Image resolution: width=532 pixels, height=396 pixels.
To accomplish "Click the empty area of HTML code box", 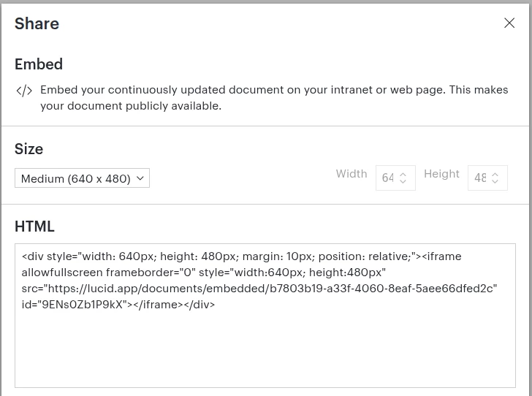I will pyautogui.click(x=265, y=349).
